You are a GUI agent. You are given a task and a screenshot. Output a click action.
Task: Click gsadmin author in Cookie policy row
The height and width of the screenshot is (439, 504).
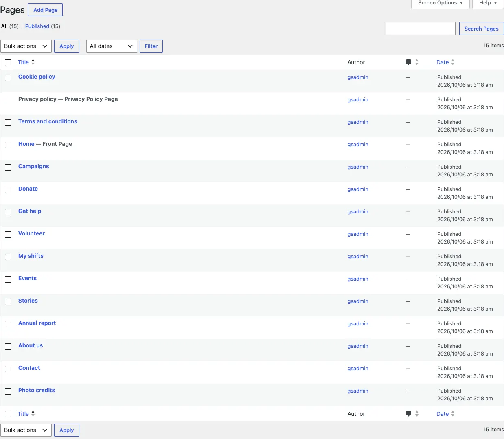(358, 77)
